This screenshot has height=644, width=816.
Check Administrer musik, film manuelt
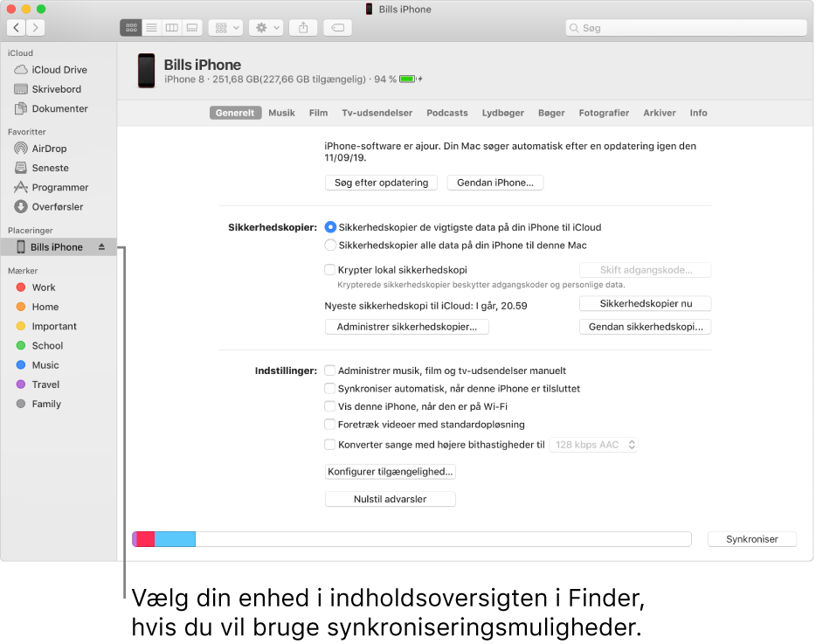[329, 370]
